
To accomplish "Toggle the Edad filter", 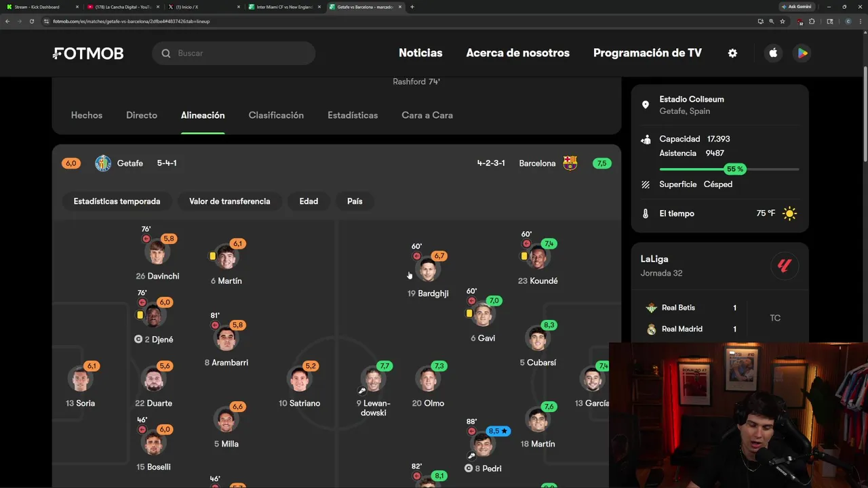I will (309, 201).
